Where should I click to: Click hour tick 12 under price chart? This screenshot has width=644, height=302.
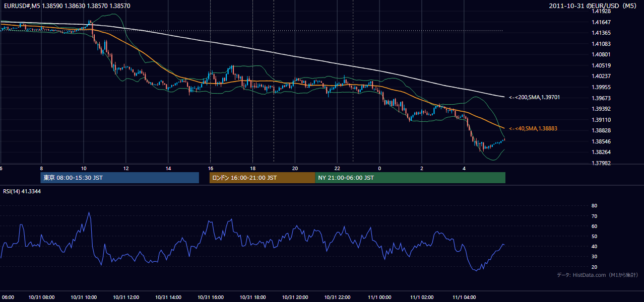pos(126,168)
